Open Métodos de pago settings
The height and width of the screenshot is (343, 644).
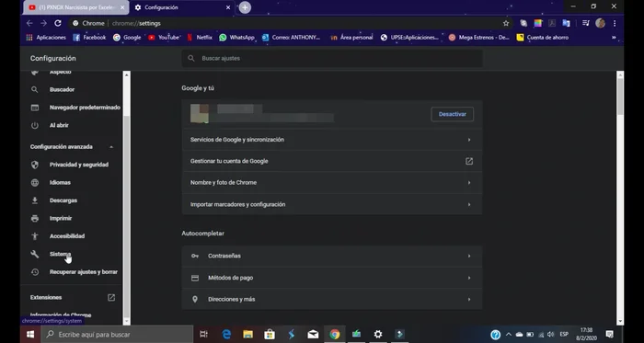point(332,278)
